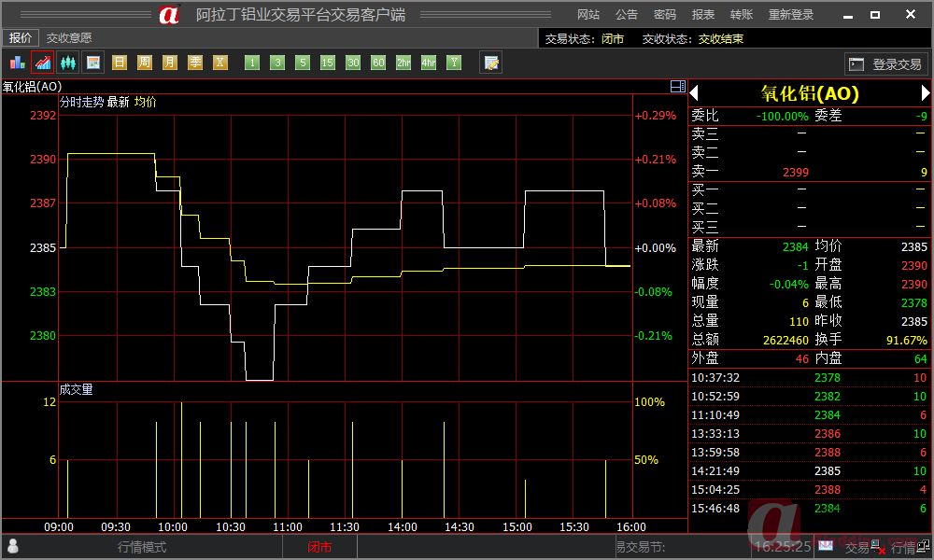Click the 委比 value -100.00%
The width and height of the screenshot is (934, 560).
(782, 116)
